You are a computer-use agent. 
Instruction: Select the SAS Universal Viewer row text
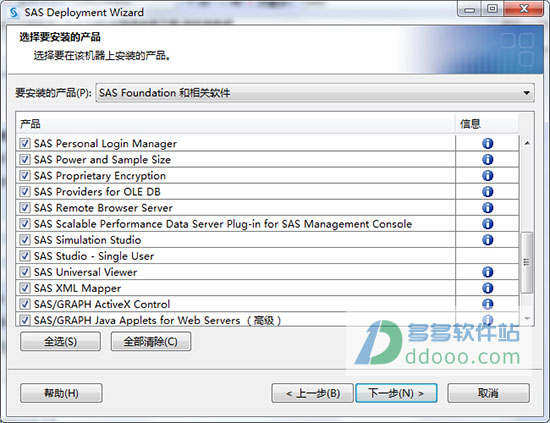pos(85,272)
